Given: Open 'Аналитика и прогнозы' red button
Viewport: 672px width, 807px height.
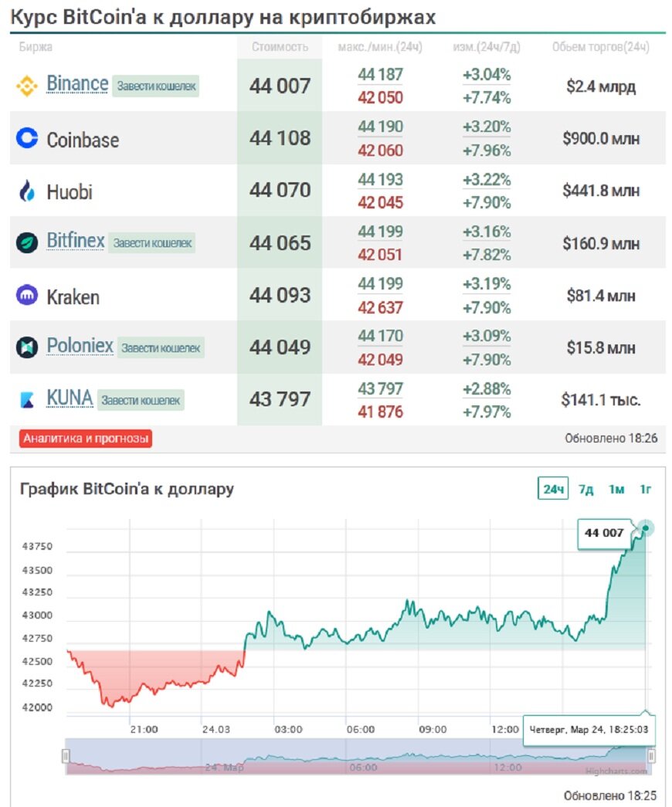Looking at the screenshot, I should tap(86, 439).
